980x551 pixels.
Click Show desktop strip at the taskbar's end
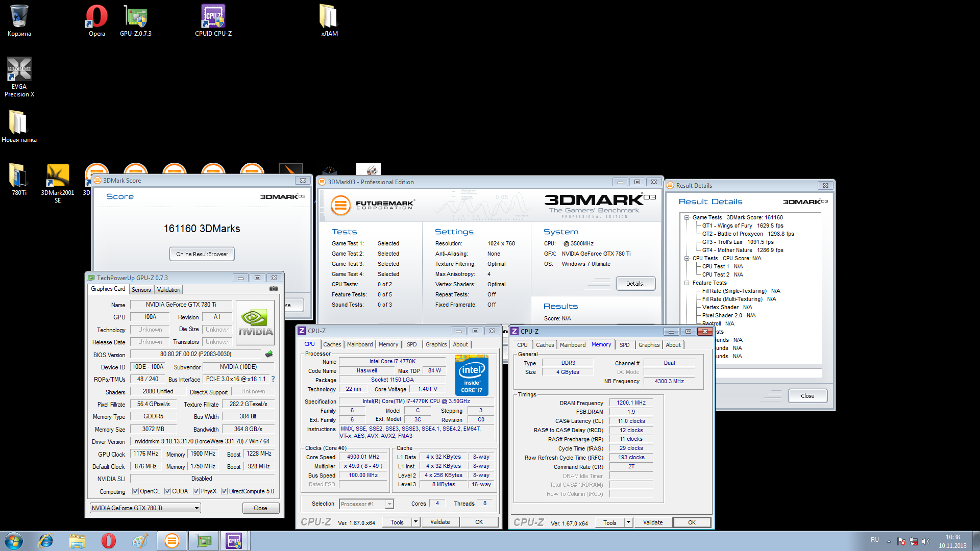[976, 541]
